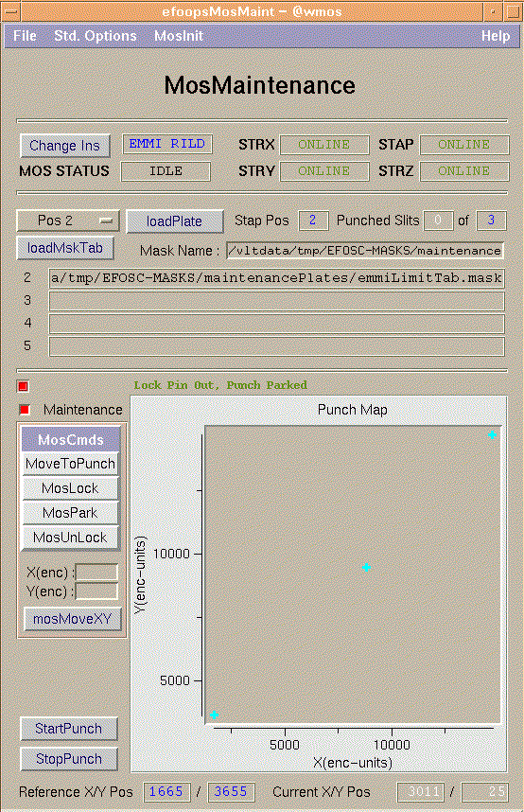Screen dimensions: 524x812
Task: Click the loadMskTab button
Action: (65, 248)
